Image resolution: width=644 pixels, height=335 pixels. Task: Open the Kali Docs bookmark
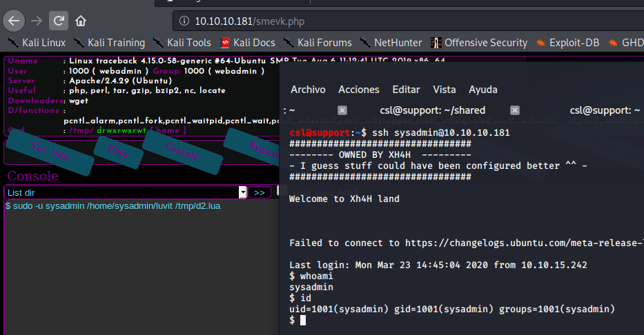(249, 43)
